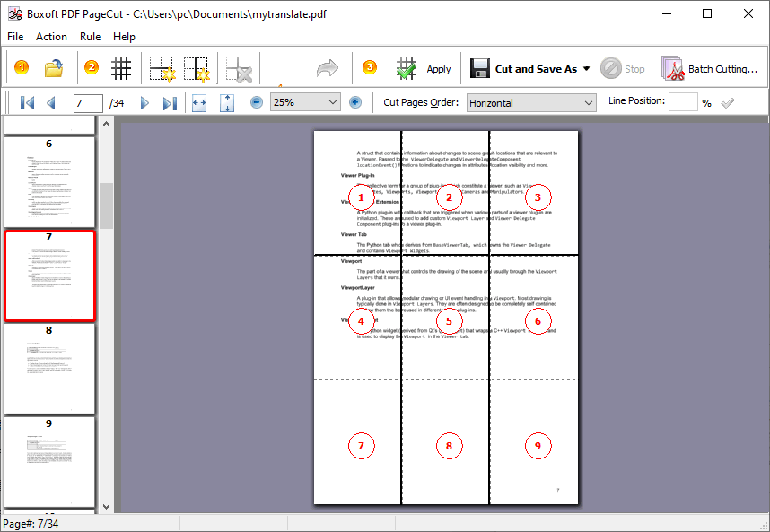Image resolution: width=770 pixels, height=532 pixels.
Task: Click the Cut Pages Order label
Action: point(421,102)
